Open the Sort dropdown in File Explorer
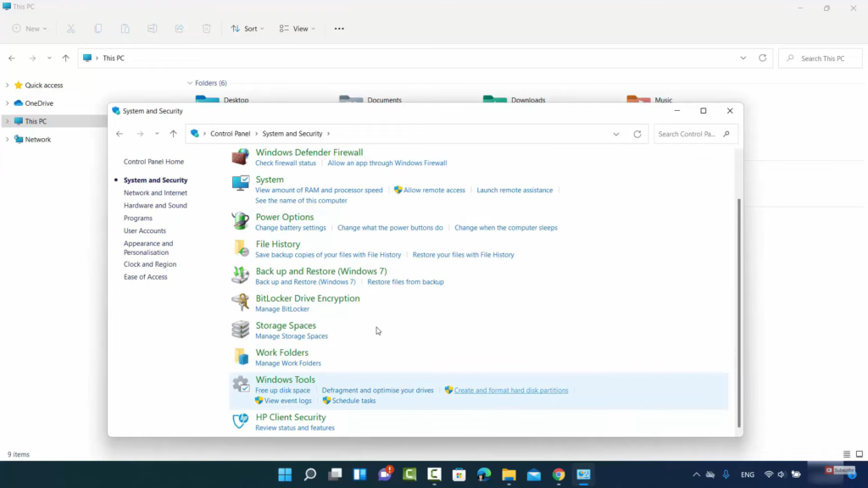The width and height of the screenshot is (868, 488). [x=248, y=29]
